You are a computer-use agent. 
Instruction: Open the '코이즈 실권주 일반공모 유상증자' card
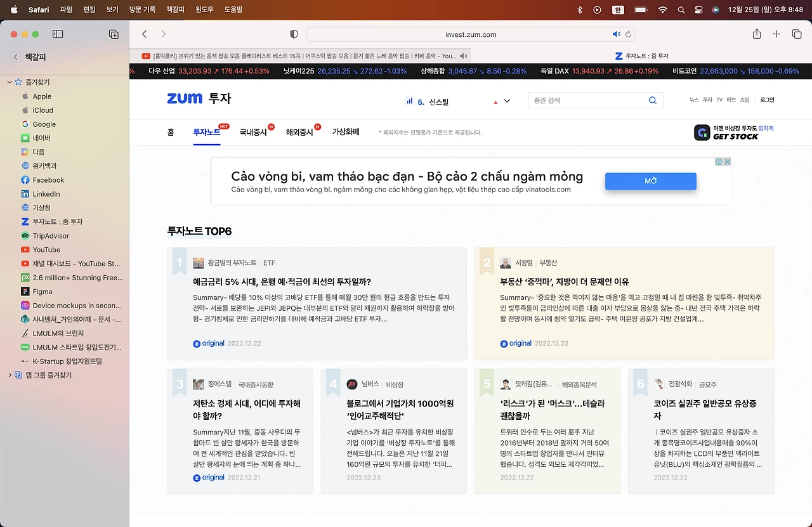click(x=701, y=431)
